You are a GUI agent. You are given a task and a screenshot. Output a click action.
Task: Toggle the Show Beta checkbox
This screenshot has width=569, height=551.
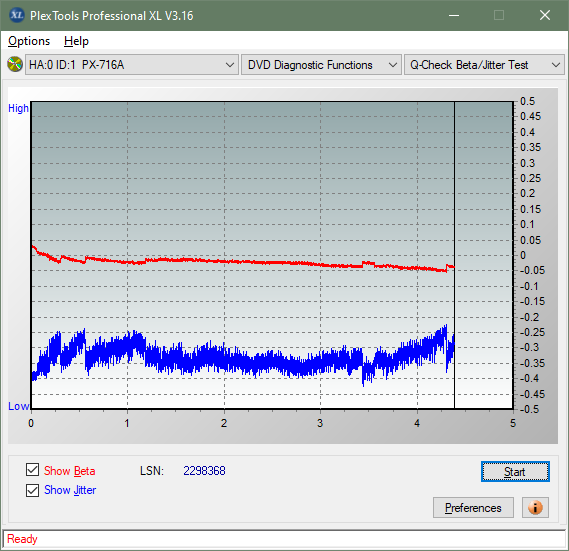[x=32, y=469]
